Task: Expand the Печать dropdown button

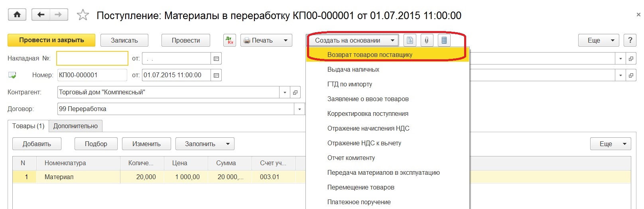Action: click(x=286, y=40)
